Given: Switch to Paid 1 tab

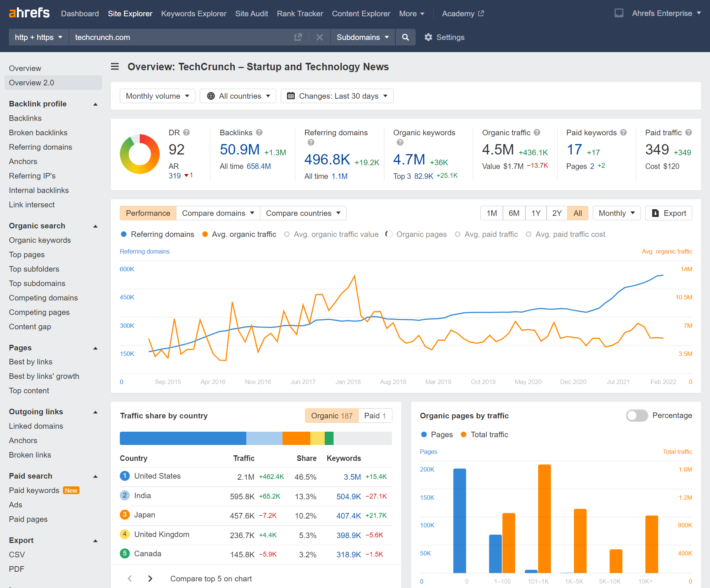Looking at the screenshot, I should click(375, 416).
